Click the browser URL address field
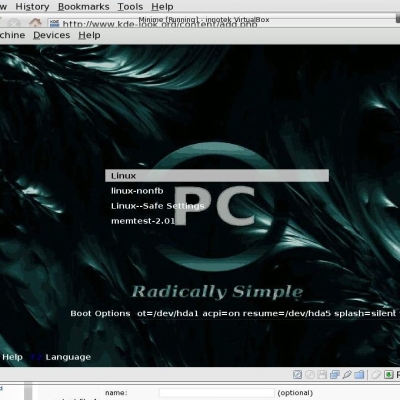The height and width of the screenshot is (400, 400). (x=223, y=24)
